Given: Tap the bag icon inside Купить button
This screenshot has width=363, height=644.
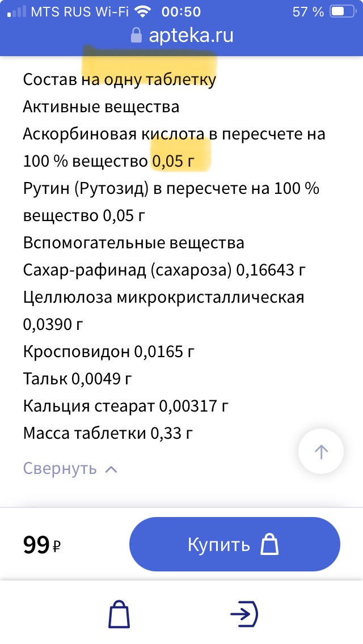Looking at the screenshot, I should 269,544.
